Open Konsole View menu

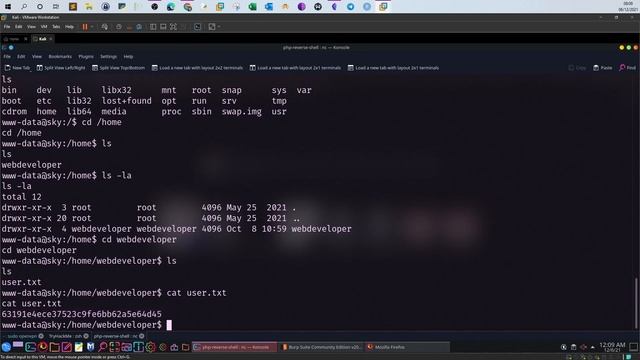(37, 56)
